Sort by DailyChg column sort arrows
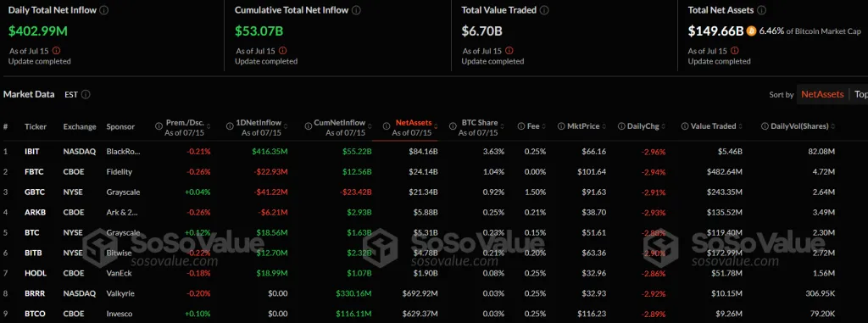Screen dimensions: 868x323 coord(664,126)
